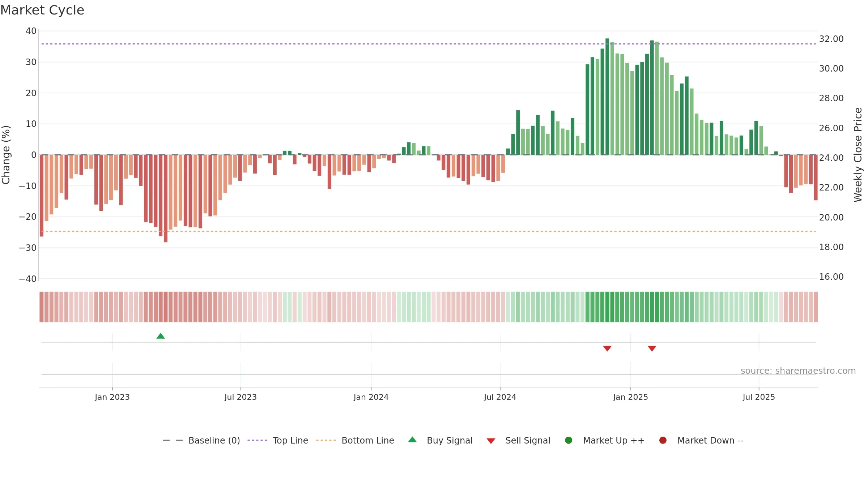Click the Jul 2025 axis label
This screenshot has width=868, height=488.
click(x=759, y=397)
